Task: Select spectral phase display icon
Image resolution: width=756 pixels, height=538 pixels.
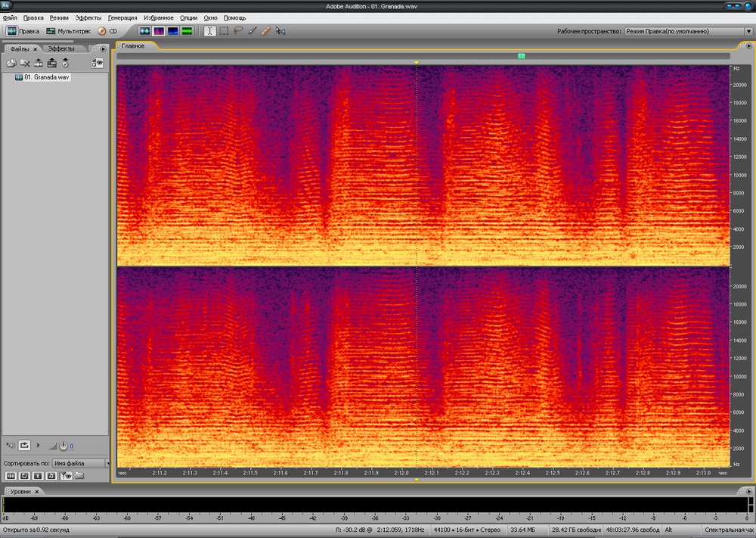Action: point(187,31)
